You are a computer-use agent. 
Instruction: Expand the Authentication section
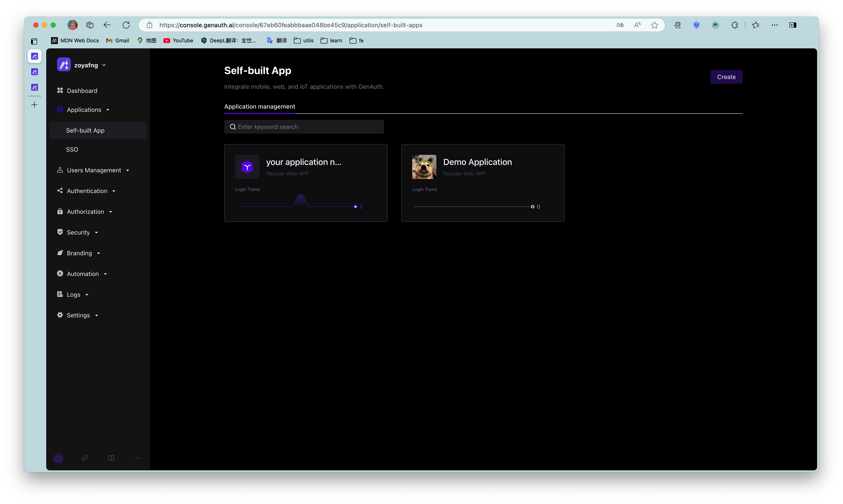point(87,191)
